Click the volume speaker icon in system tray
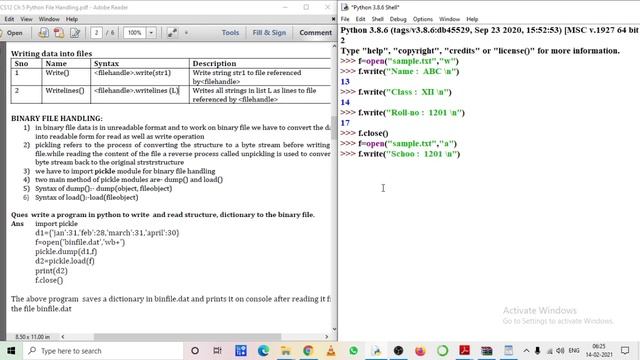This screenshot has height=360, width=640. click(x=560, y=351)
